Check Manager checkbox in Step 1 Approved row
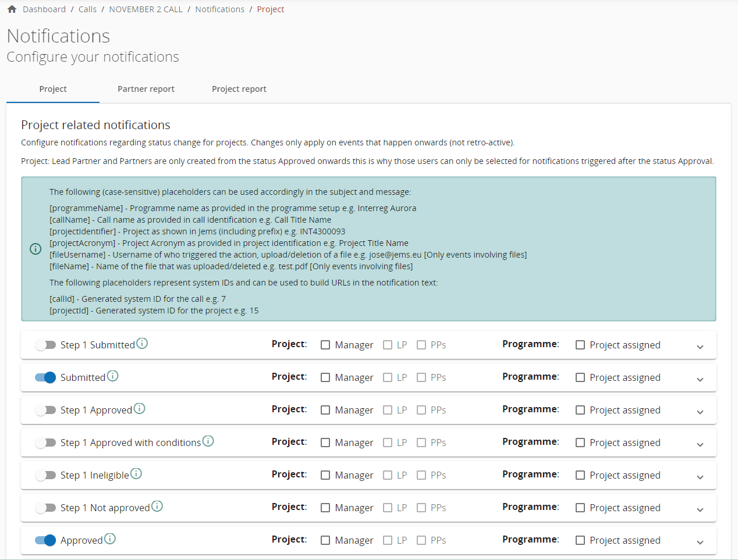The height and width of the screenshot is (560, 738). point(325,410)
